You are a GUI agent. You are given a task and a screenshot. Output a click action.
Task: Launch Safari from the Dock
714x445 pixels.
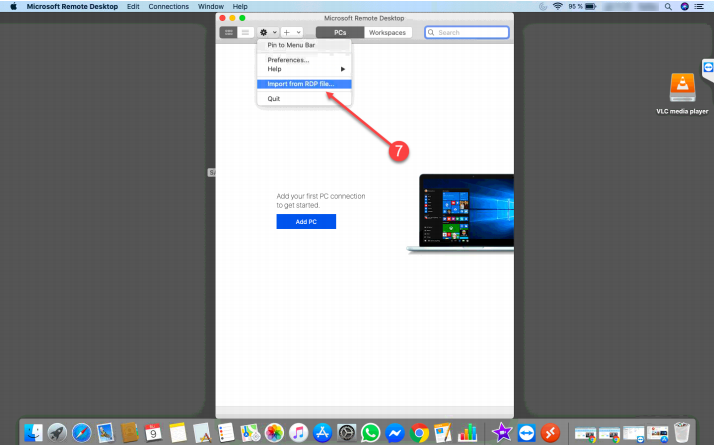click(x=81, y=432)
